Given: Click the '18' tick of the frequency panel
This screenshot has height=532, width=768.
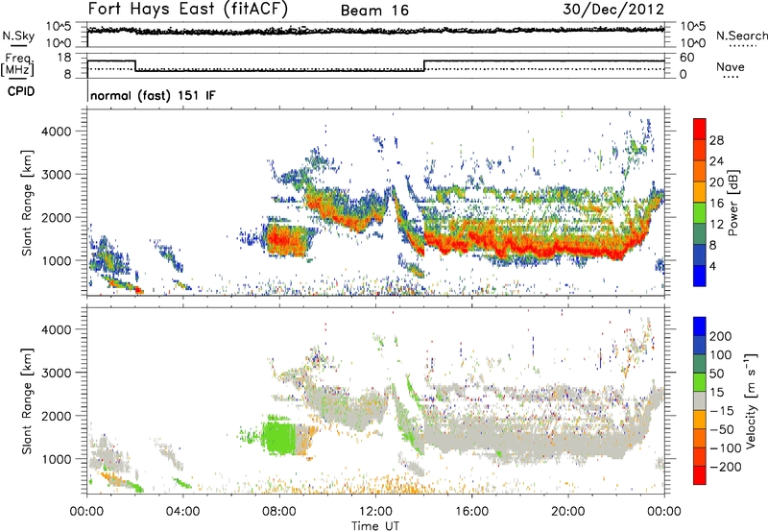Looking at the screenshot, I should pyautogui.click(x=64, y=58).
